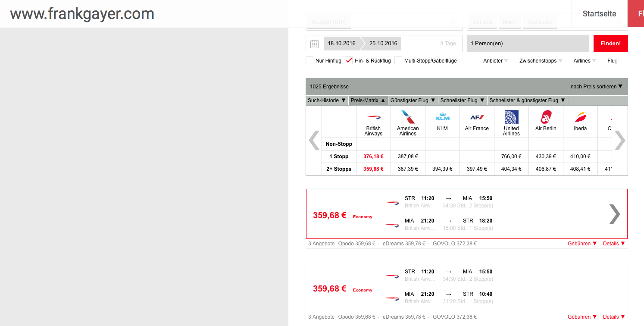
Task: Select British Airways 2+ Stopps price 359,68 €
Action: point(373,169)
